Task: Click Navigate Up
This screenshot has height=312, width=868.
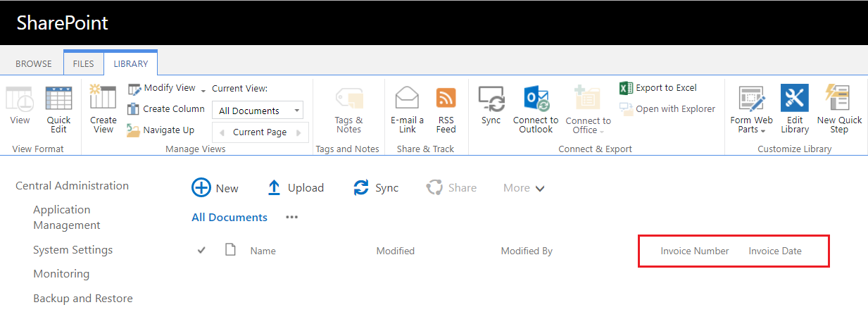Action: coord(161,130)
